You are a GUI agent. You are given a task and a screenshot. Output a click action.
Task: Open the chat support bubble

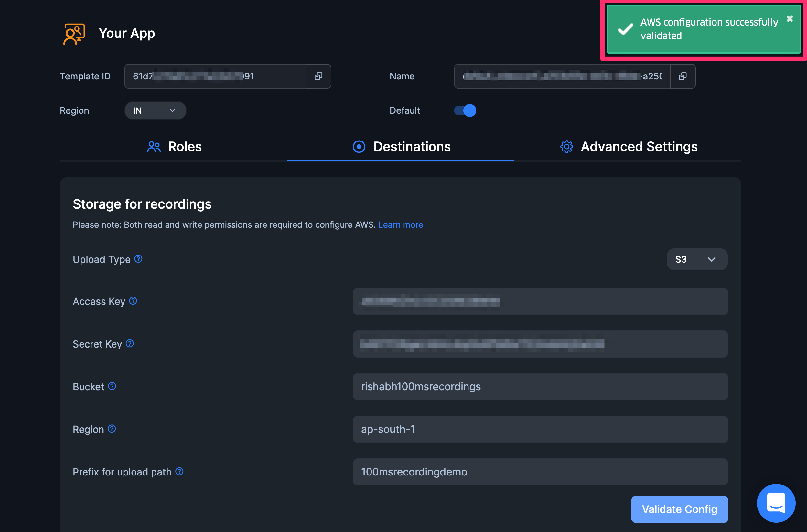[776, 503]
